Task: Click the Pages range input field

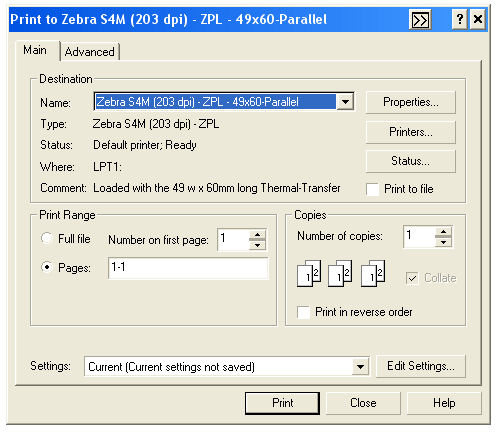Action: [x=188, y=268]
